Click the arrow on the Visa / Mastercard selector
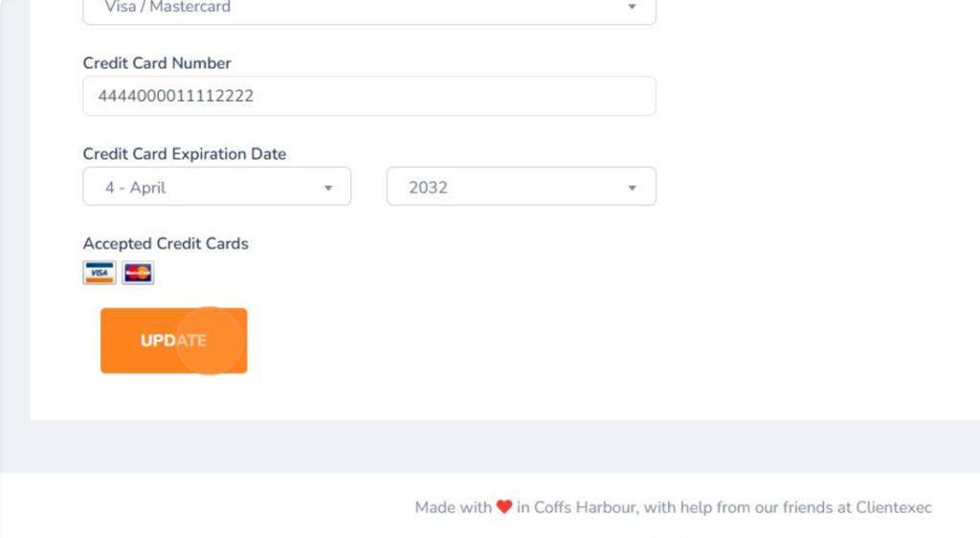This screenshot has height=538, width=980. (x=632, y=7)
